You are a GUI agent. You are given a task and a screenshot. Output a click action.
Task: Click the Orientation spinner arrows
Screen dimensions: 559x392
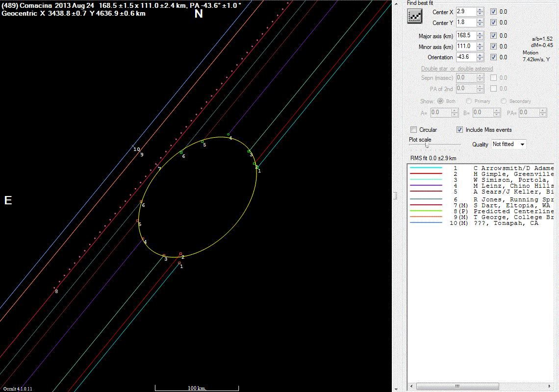coord(480,57)
